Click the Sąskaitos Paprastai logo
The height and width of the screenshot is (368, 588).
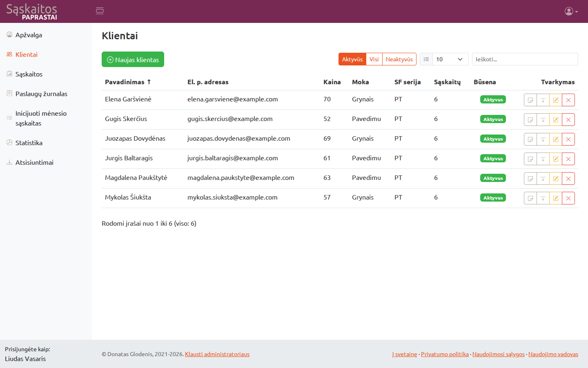(32, 11)
